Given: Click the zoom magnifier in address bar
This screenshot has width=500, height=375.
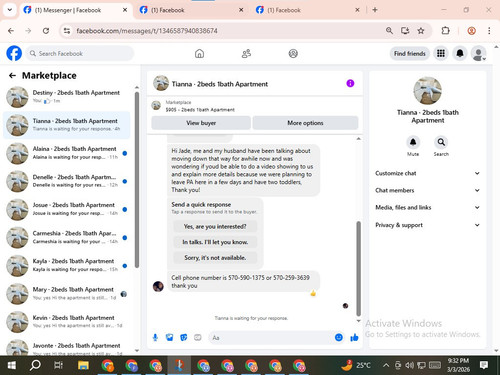Looking at the screenshot, I should [389, 31].
